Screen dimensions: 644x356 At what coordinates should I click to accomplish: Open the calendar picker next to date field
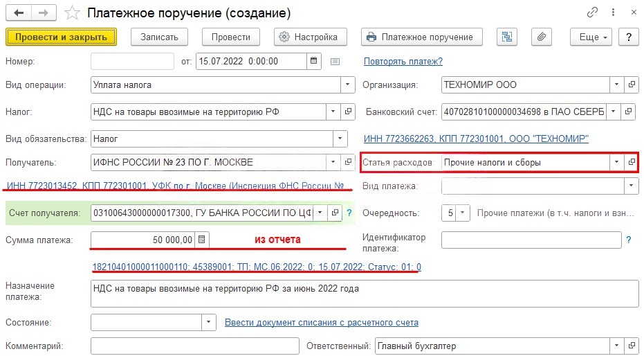[314, 61]
